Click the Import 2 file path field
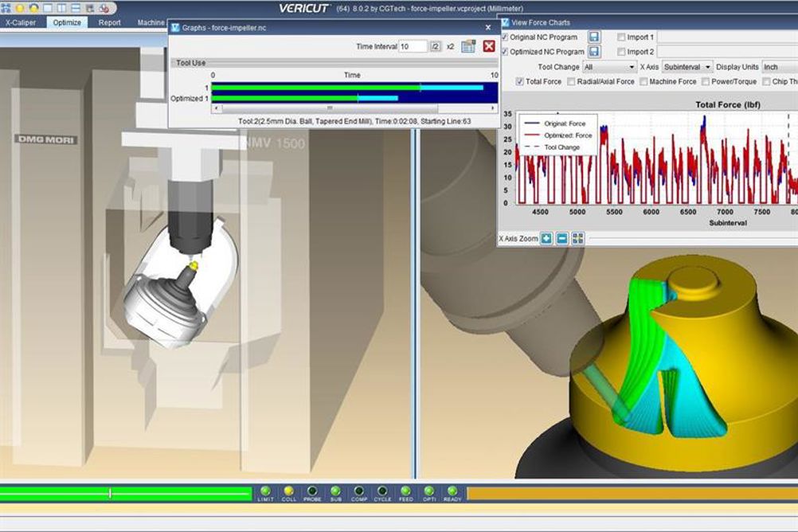 [x=728, y=52]
